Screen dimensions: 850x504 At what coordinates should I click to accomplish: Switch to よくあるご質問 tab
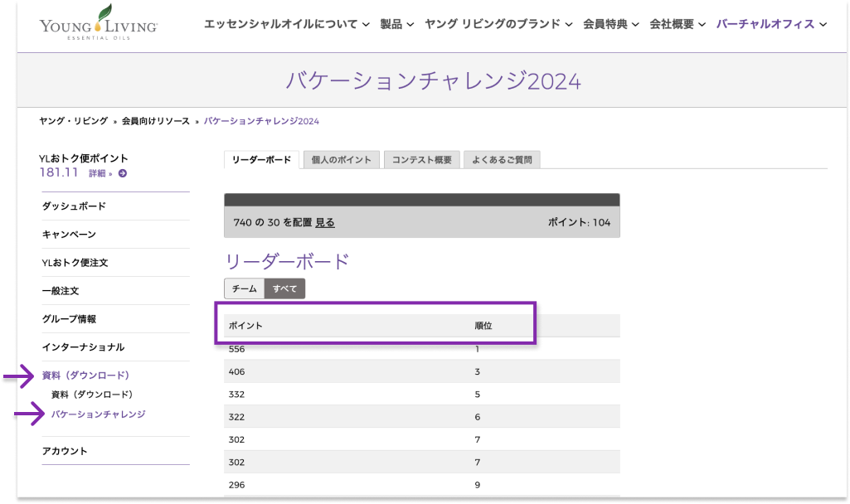[502, 160]
